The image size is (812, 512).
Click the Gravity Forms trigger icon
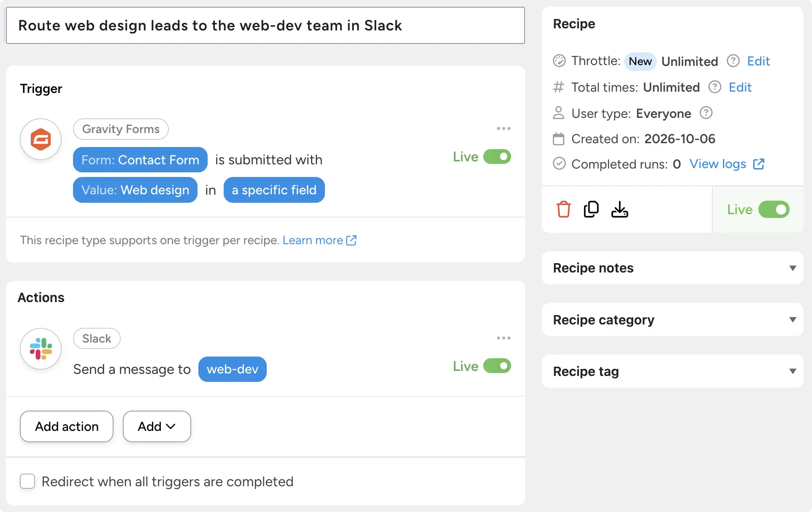coord(41,139)
